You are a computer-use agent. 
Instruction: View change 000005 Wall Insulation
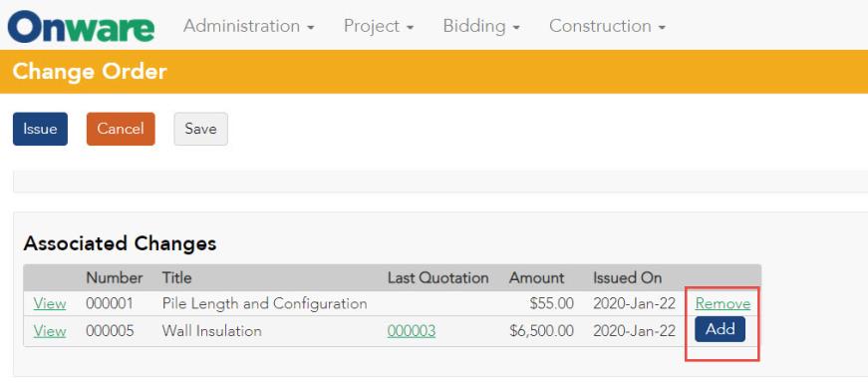click(x=50, y=331)
